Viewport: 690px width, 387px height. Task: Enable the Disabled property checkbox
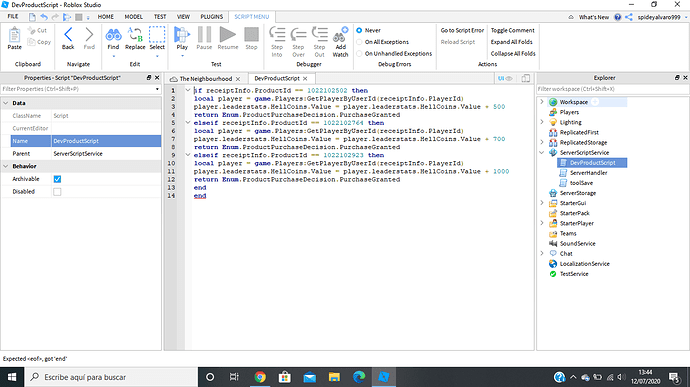pyautogui.click(x=57, y=192)
